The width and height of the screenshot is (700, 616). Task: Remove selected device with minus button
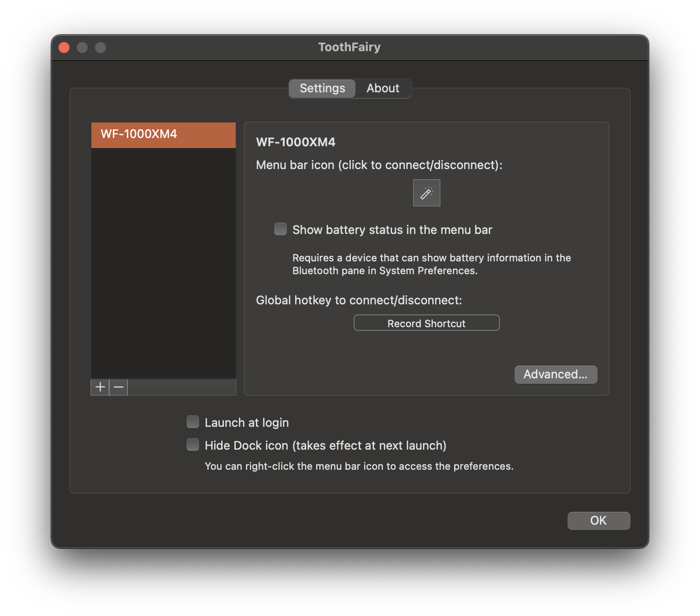coord(119,387)
